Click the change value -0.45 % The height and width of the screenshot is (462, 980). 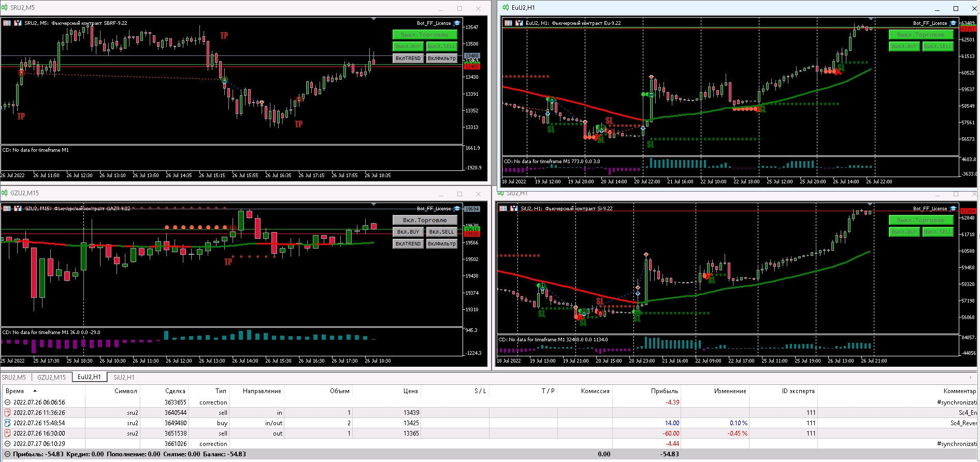pos(737,434)
